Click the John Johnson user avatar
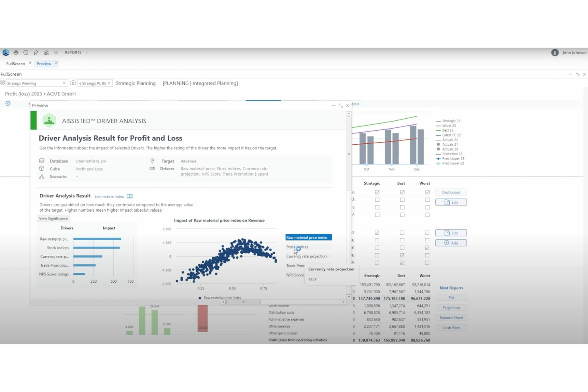Screen dimensions: 588x392 click(x=555, y=52)
